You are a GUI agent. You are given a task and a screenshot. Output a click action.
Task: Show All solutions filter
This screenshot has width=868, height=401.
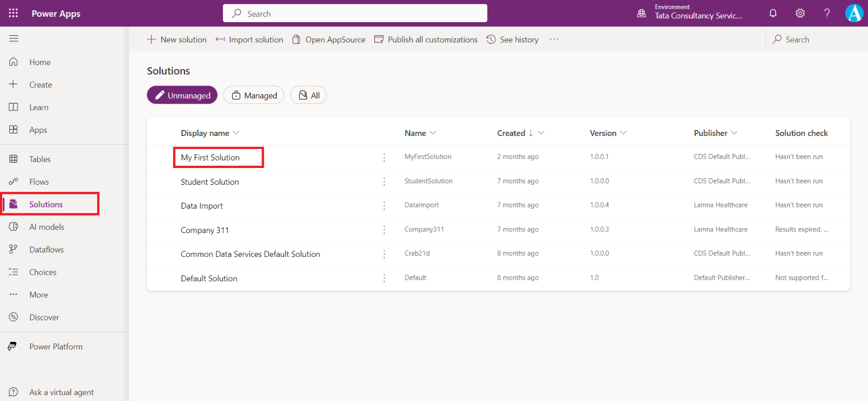point(309,95)
